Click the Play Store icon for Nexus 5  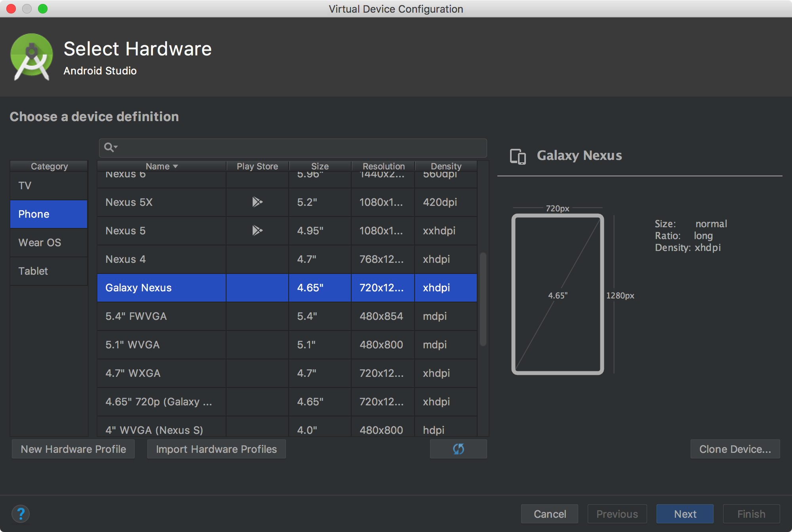pos(257,230)
